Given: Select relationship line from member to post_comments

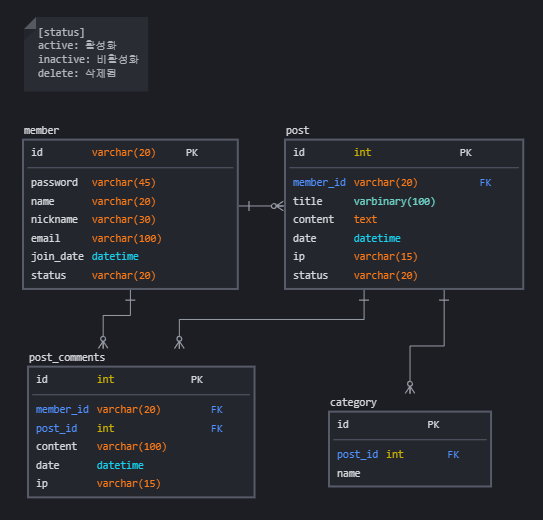Looking at the screenshot, I should click(x=116, y=315).
